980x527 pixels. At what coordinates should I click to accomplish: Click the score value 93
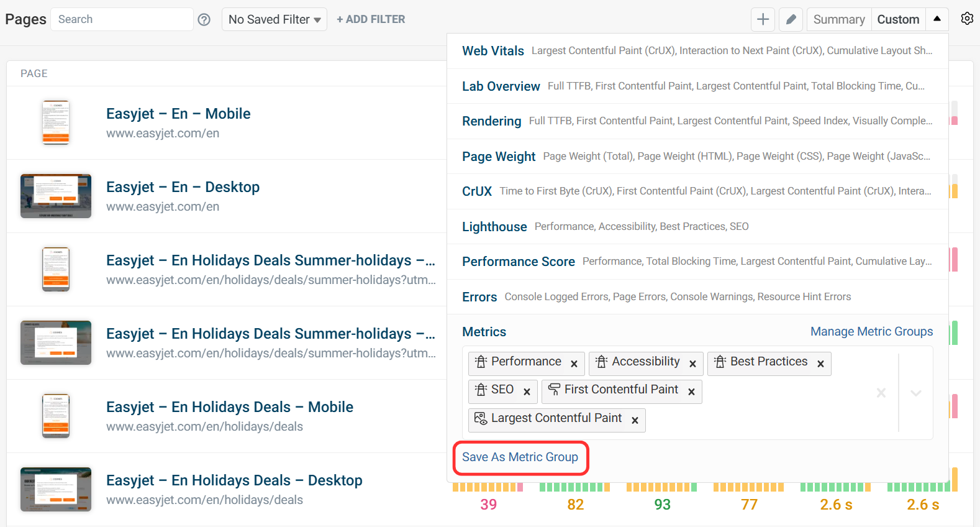[x=663, y=505]
